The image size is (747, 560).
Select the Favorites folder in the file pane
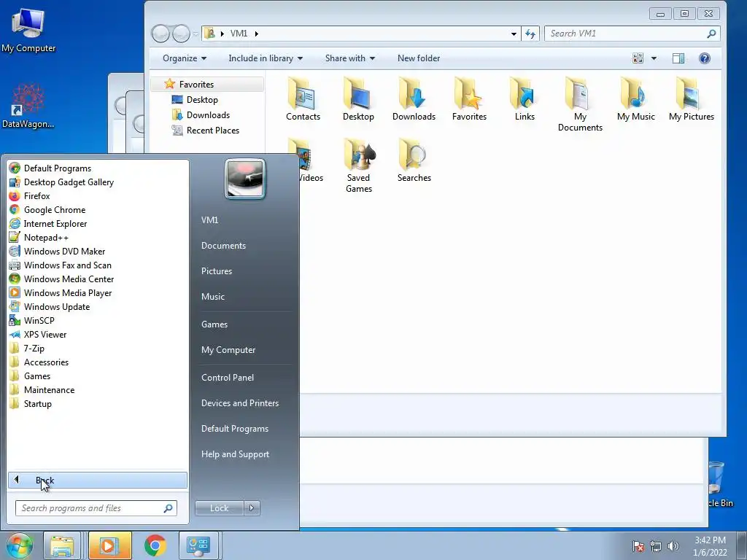(x=469, y=99)
